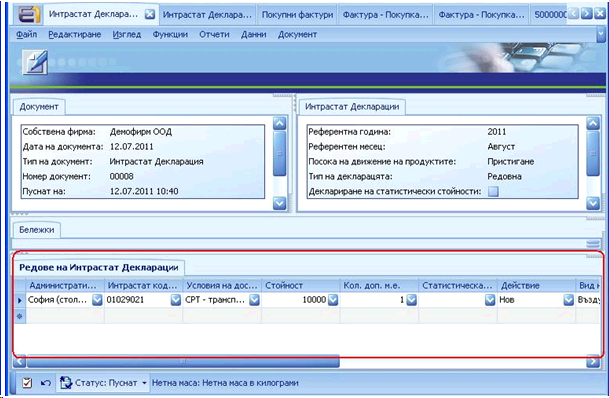Click the Посока на движение value Пристигане
609x398 pixels.
(x=511, y=162)
